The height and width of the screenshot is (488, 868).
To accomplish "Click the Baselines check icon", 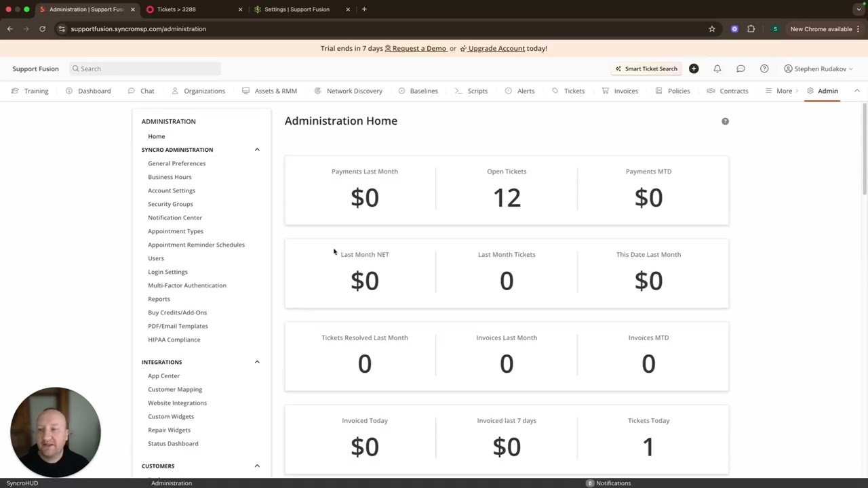I will click(x=401, y=91).
